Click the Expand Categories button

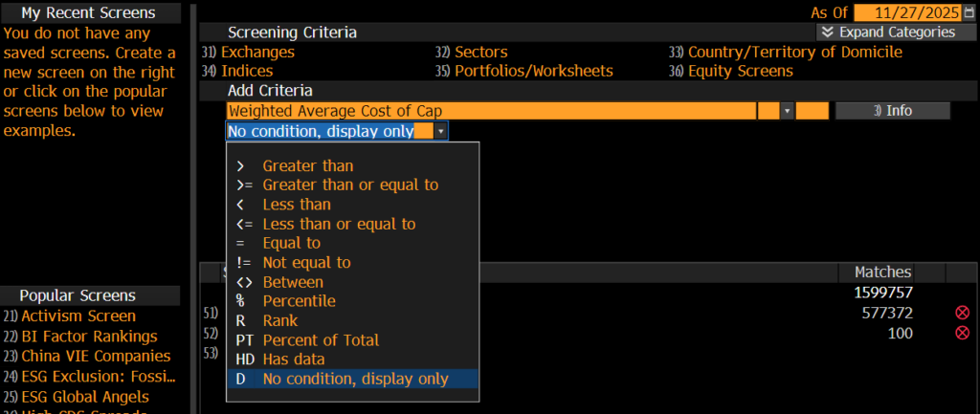point(889,32)
